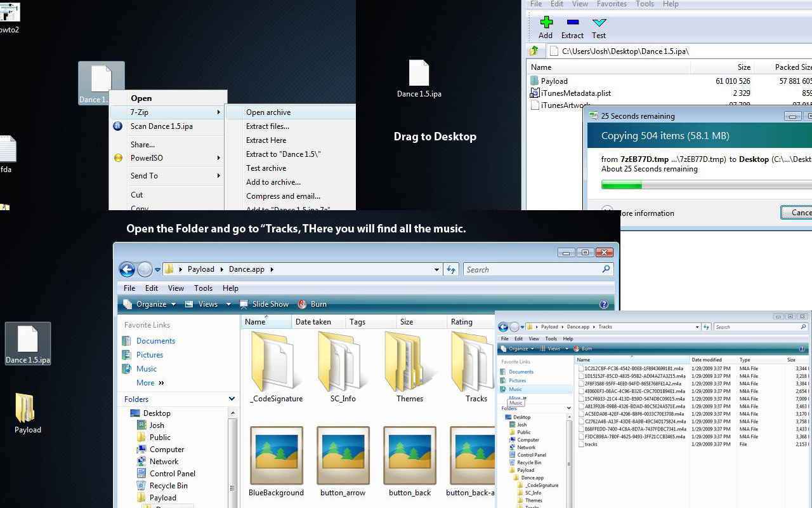Viewport: 812px width, 508px height.
Task: Select Dance 1.5.ipa icon above desktop Payload folder
Action: click(28, 345)
